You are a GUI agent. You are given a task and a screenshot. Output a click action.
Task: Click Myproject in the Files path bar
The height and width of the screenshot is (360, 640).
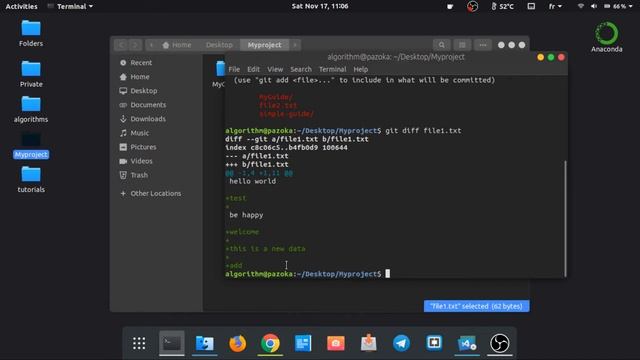(264, 45)
